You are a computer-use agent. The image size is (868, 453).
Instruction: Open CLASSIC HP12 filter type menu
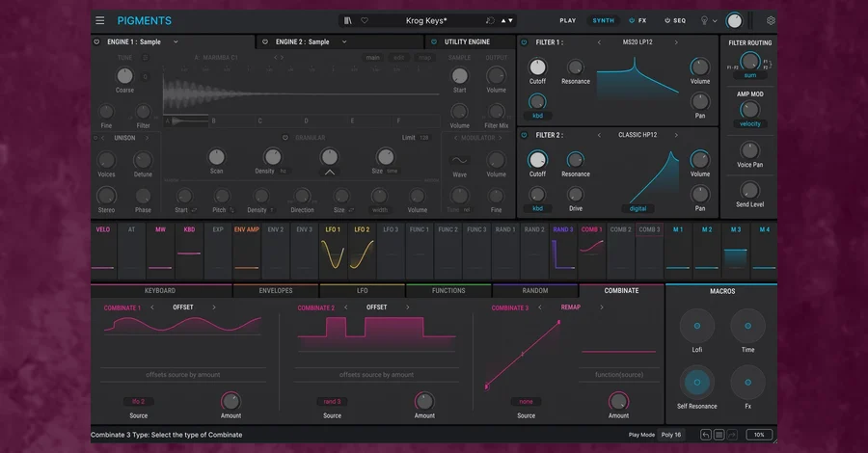637,135
